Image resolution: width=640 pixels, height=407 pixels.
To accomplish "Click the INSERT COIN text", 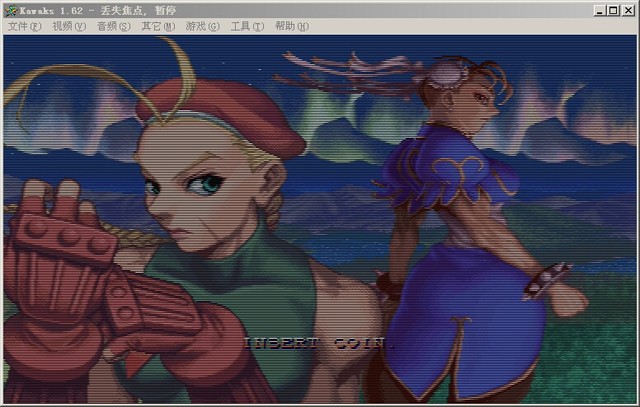I will point(319,343).
